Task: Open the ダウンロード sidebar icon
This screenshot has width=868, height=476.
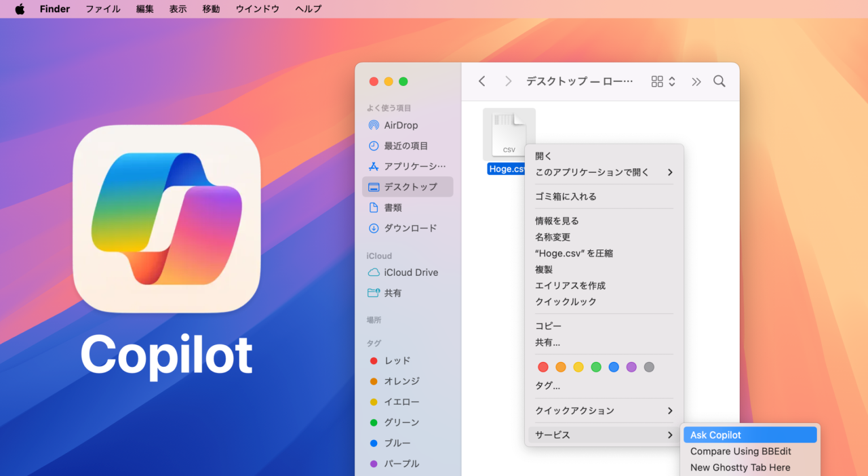Action: click(x=373, y=229)
